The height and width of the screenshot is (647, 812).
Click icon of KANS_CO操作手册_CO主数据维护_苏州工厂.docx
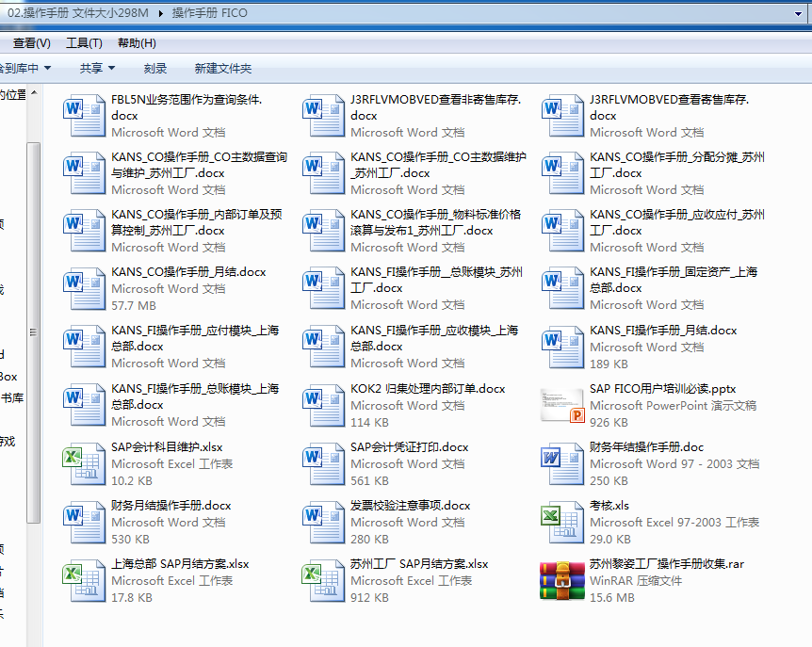pyautogui.click(x=323, y=172)
